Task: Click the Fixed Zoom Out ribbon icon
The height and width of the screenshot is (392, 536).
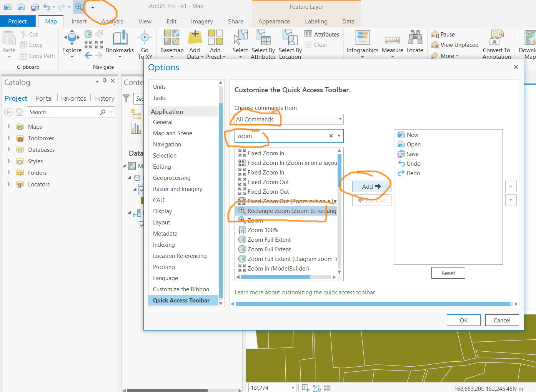Action: [99, 45]
